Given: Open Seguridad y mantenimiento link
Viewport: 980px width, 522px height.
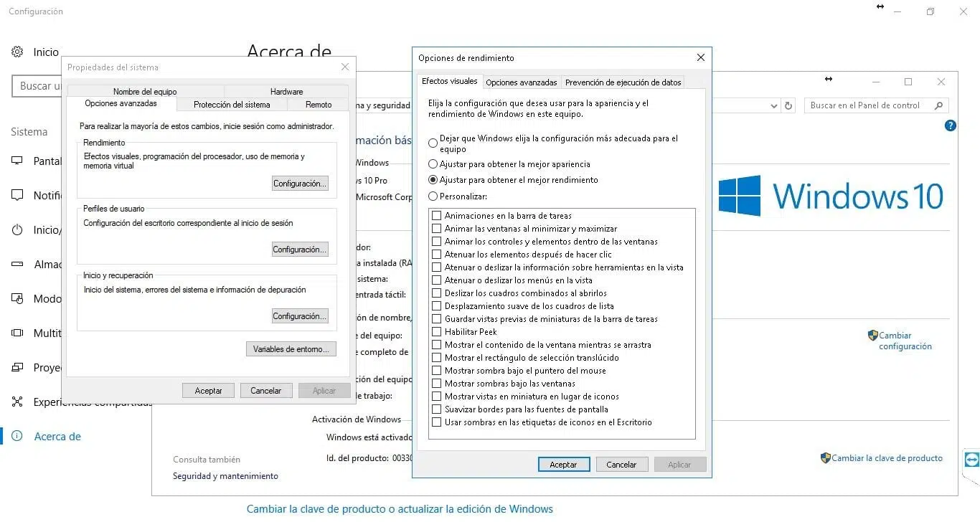Looking at the screenshot, I should [225, 476].
